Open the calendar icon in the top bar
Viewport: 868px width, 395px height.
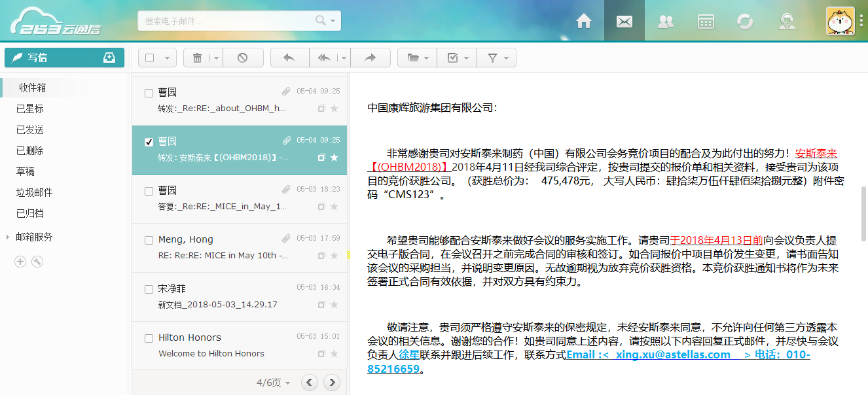click(706, 21)
